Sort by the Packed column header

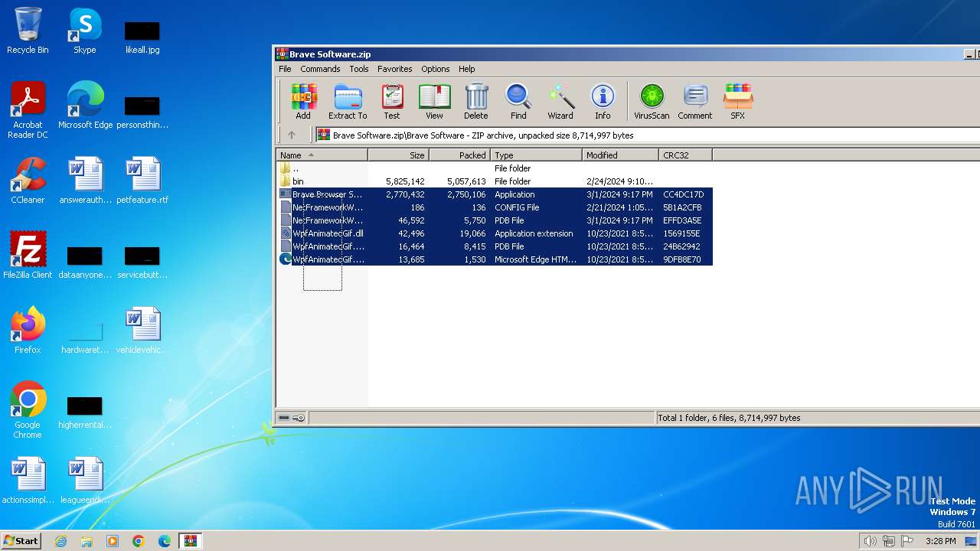point(459,155)
